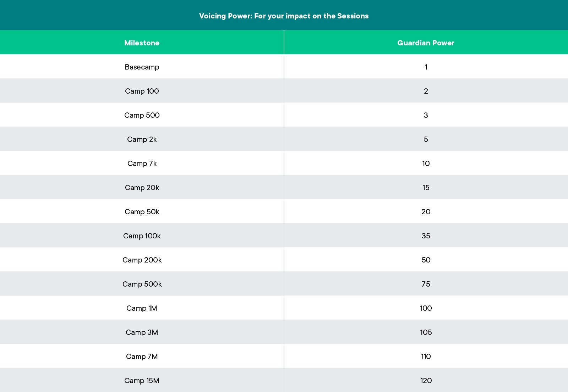Viewport: 568px width, 392px height.
Task: Select the Camp 3M milestone cell
Action: tap(142, 332)
